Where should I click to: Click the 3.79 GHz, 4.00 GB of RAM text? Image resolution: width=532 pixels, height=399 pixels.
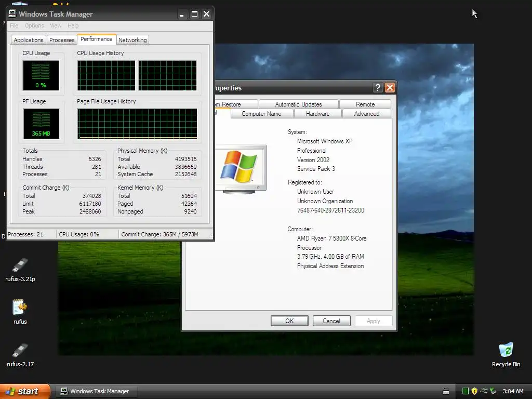click(x=330, y=257)
